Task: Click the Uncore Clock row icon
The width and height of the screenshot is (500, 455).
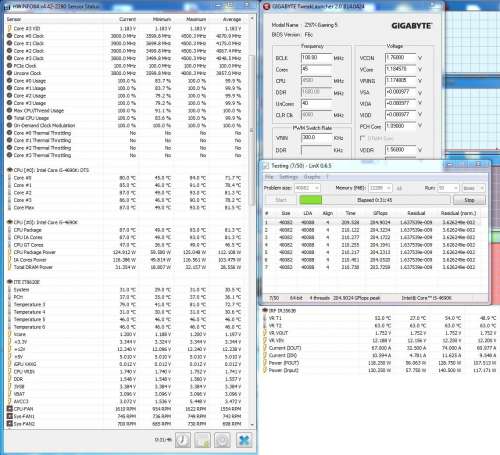Action: [10, 73]
